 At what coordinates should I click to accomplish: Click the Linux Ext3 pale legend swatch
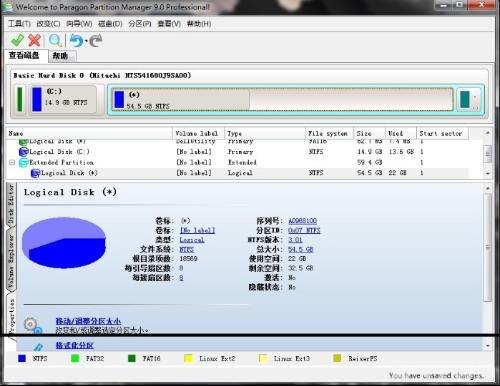point(263,359)
